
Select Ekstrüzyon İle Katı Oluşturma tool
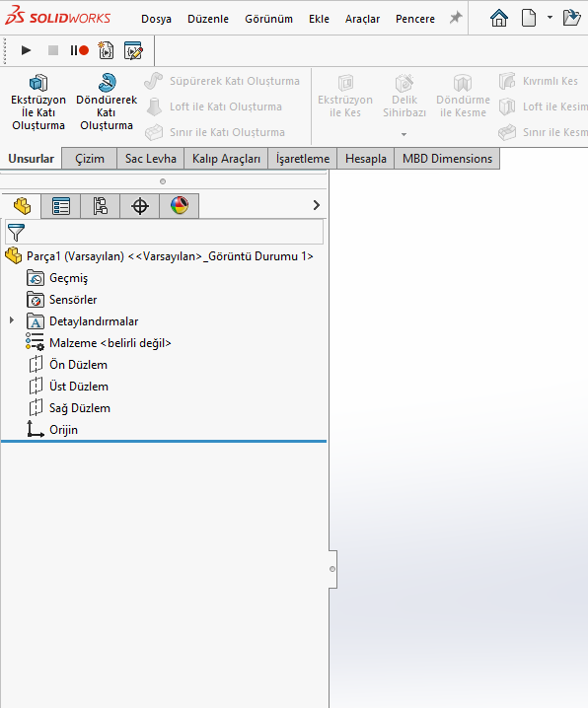click(x=38, y=103)
